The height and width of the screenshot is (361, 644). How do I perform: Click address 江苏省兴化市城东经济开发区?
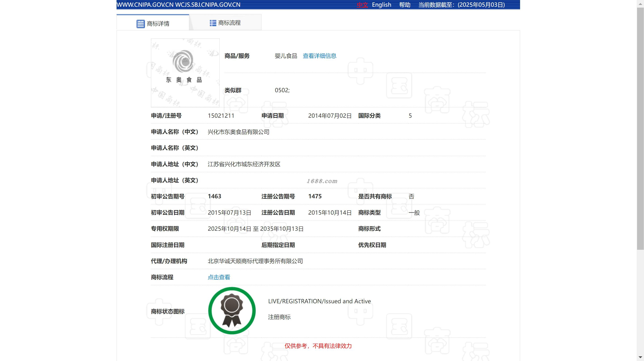(x=244, y=164)
